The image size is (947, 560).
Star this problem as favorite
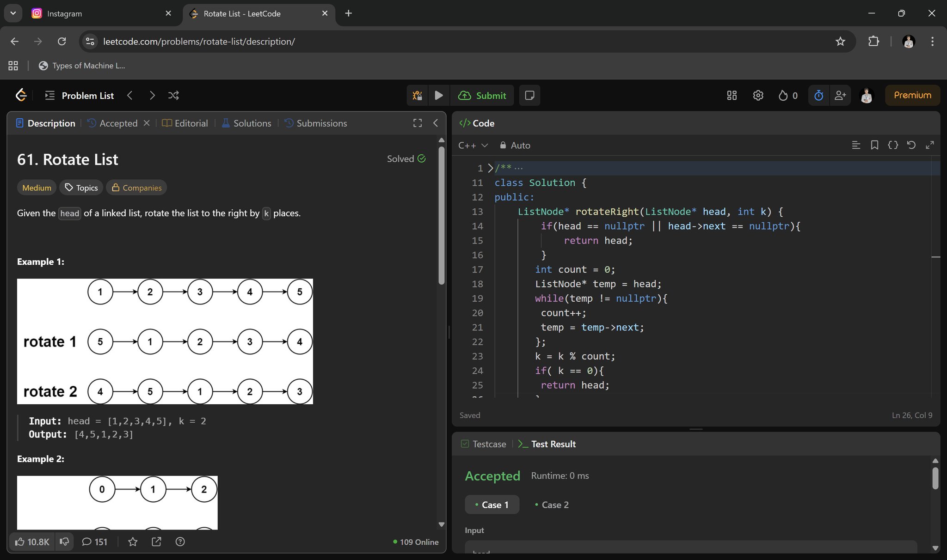pyautogui.click(x=133, y=542)
